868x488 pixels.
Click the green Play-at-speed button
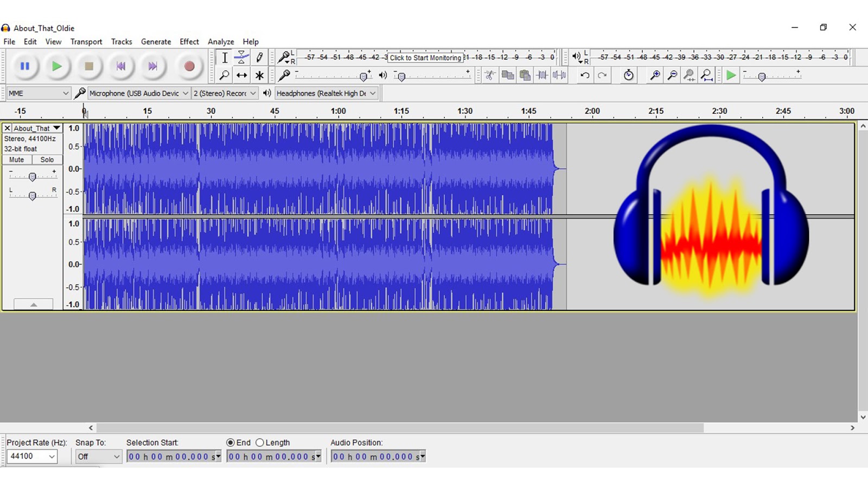(x=731, y=75)
